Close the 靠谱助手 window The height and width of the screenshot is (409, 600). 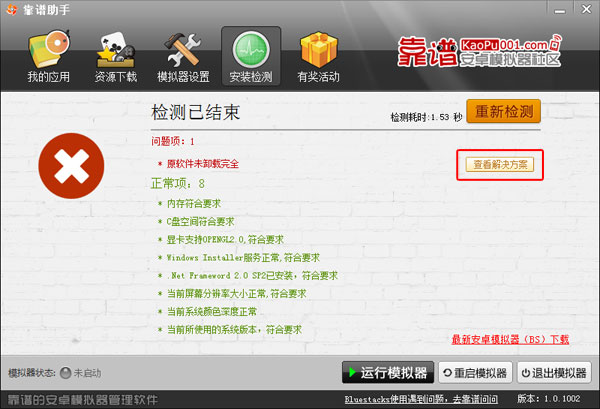pos(586,9)
